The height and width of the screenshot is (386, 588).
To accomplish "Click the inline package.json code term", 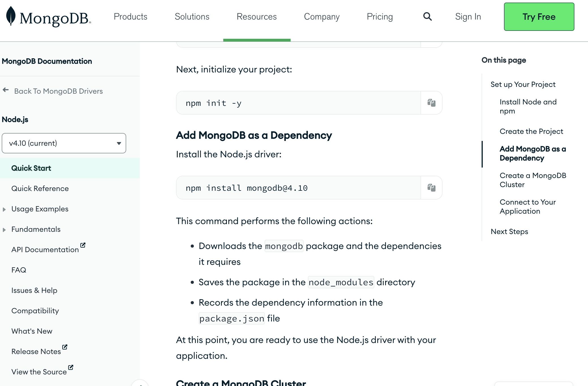I will click(232, 318).
